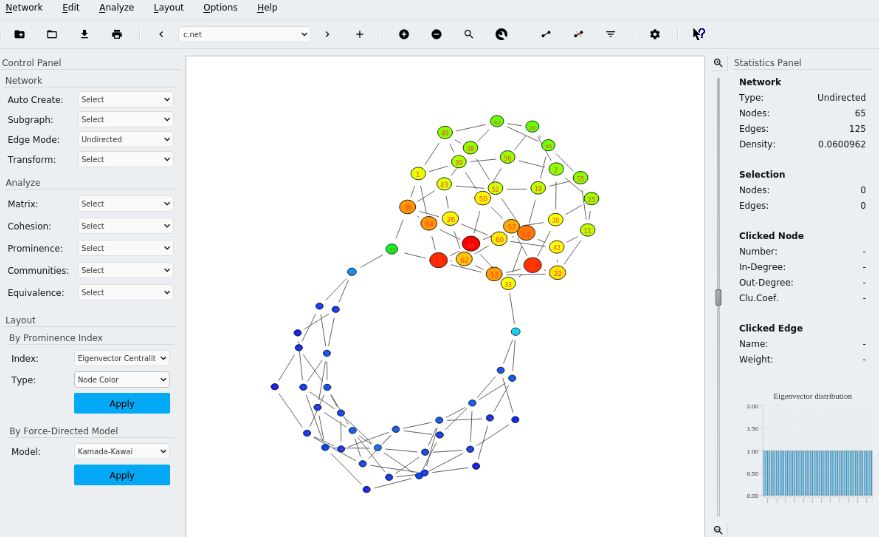Open the Analyze menu

click(117, 7)
